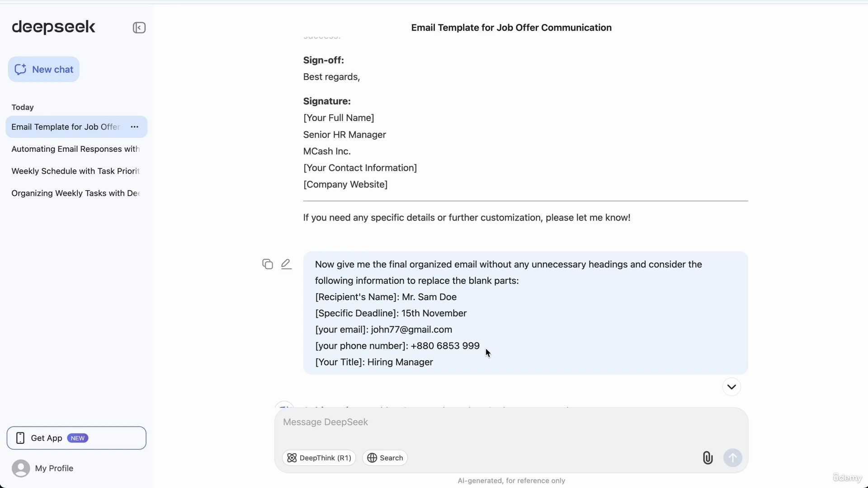Image resolution: width=868 pixels, height=488 pixels.
Task: Open options menu for Email Template chat
Action: tap(134, 127)
